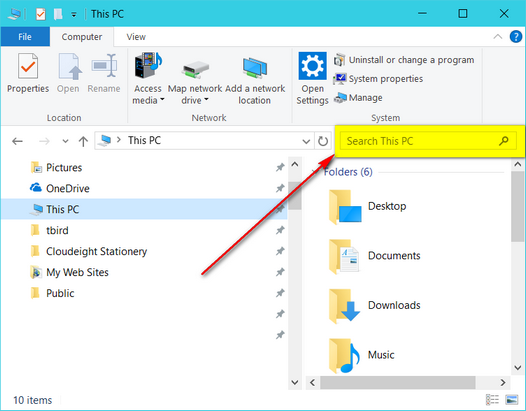
Task: Click the Up one level arrow
Action: [83, 141]
